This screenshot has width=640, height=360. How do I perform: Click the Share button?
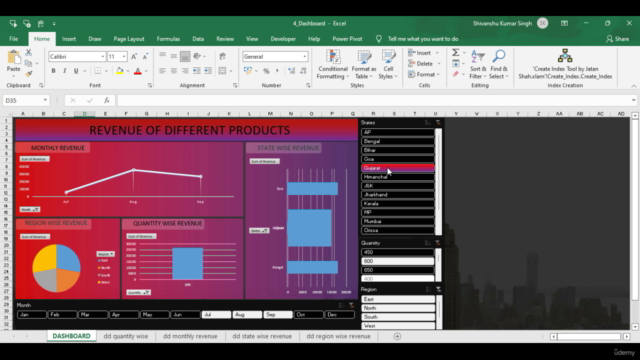618,39
